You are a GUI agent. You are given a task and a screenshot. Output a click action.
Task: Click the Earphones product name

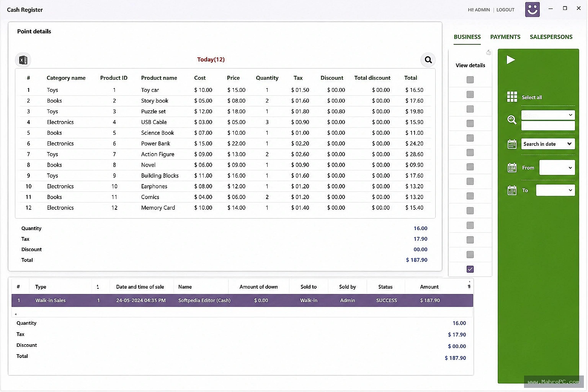pyautogui.click(x=154, y=186)
